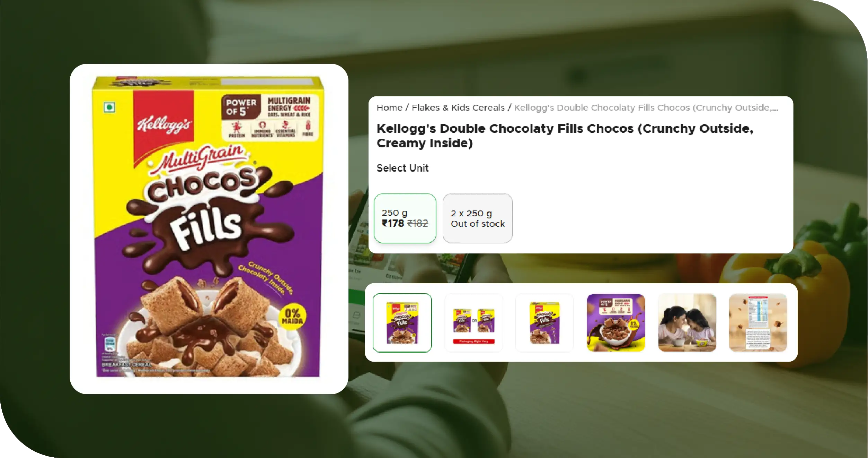Image resolution: width=868 pixels, height=458 pixels.
Task: View thumbnail with cereal bowl on purple background
Action: [x=616, y=323]
